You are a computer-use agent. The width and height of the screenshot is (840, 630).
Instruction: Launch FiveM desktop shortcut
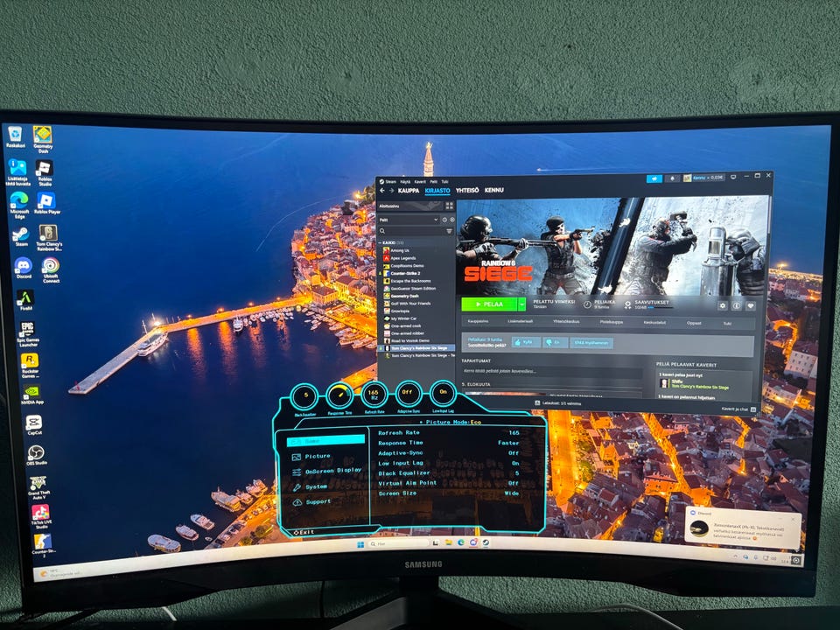(x=25, y=300)
